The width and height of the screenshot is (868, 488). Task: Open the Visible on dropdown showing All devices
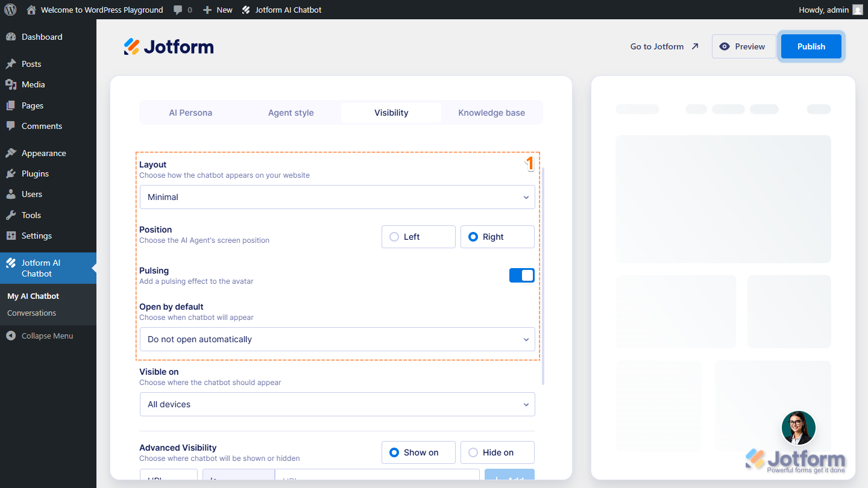tap(338, 404)
